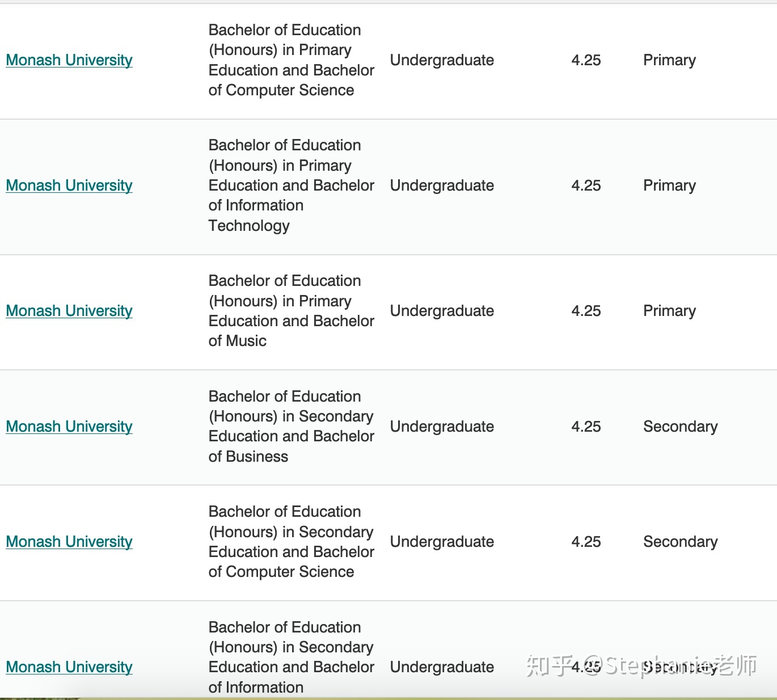Open Monash University link in Primary Computer Science row
The width and height of the screenshot is (777, 700).
click(x=69, y=60)
